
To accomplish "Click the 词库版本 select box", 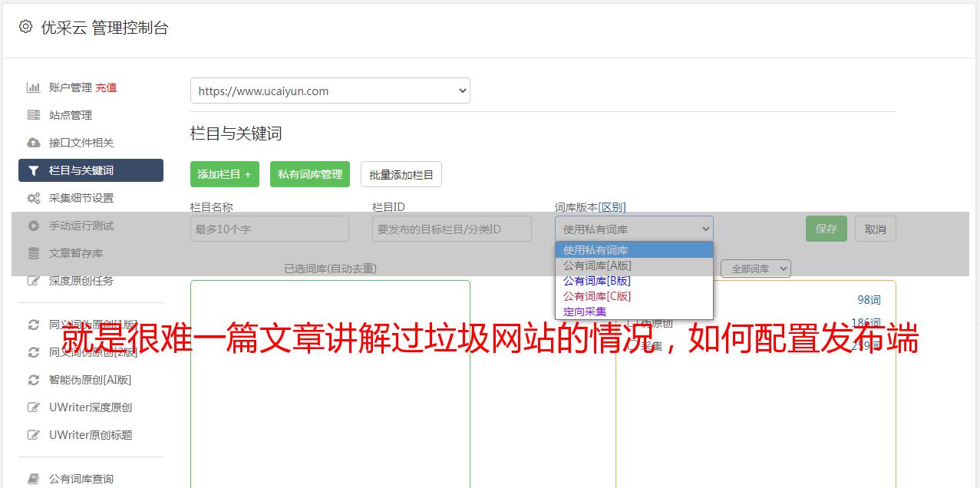I will (634, 229).
